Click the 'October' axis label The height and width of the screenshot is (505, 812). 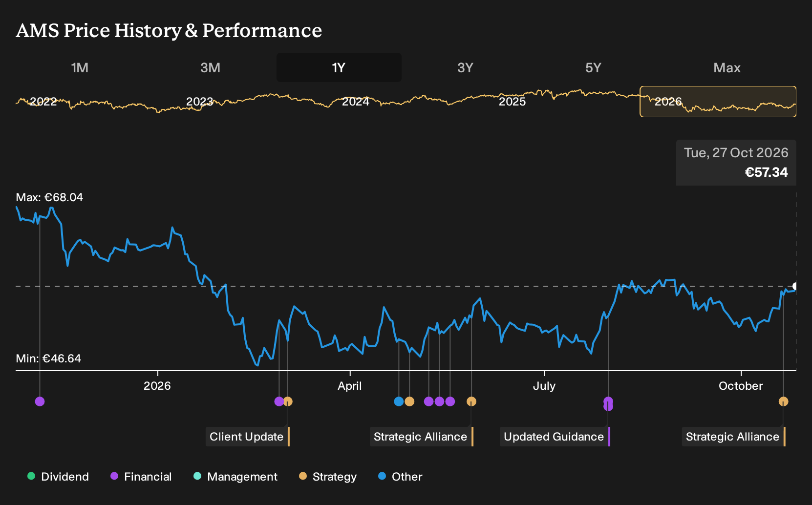(x=741, y=386)
